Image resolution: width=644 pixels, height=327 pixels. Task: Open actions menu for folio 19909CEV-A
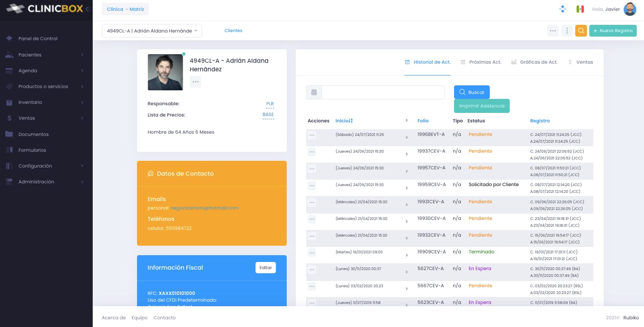point(312,252)
